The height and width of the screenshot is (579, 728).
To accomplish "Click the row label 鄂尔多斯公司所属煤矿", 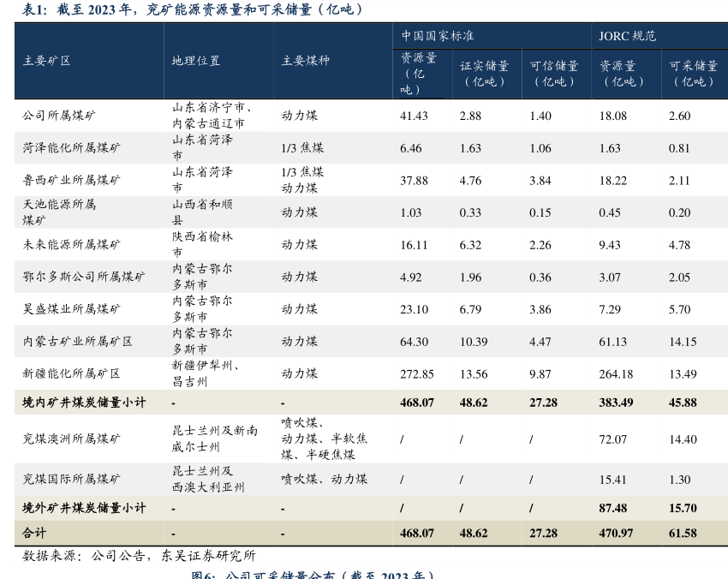I will coord(84,277).
